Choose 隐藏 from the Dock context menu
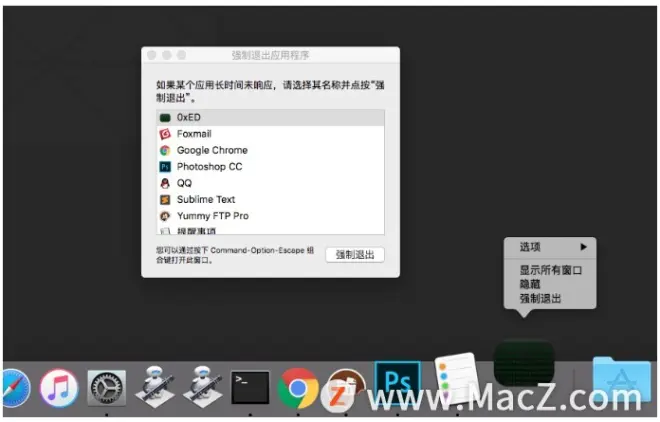Viewport: 660px width, 422px height. [550, 284]
